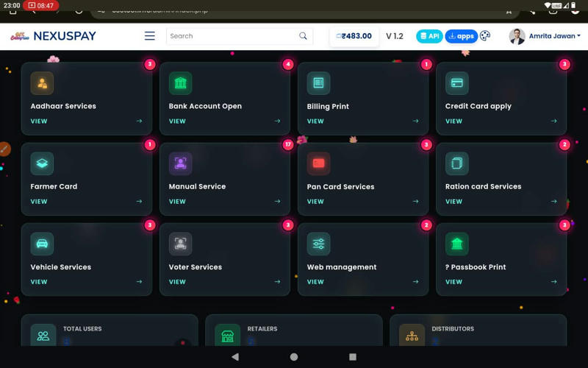Screen dimensions: 588x368
Task: Click the Voter Services arrow
Action: pos(277,282)
